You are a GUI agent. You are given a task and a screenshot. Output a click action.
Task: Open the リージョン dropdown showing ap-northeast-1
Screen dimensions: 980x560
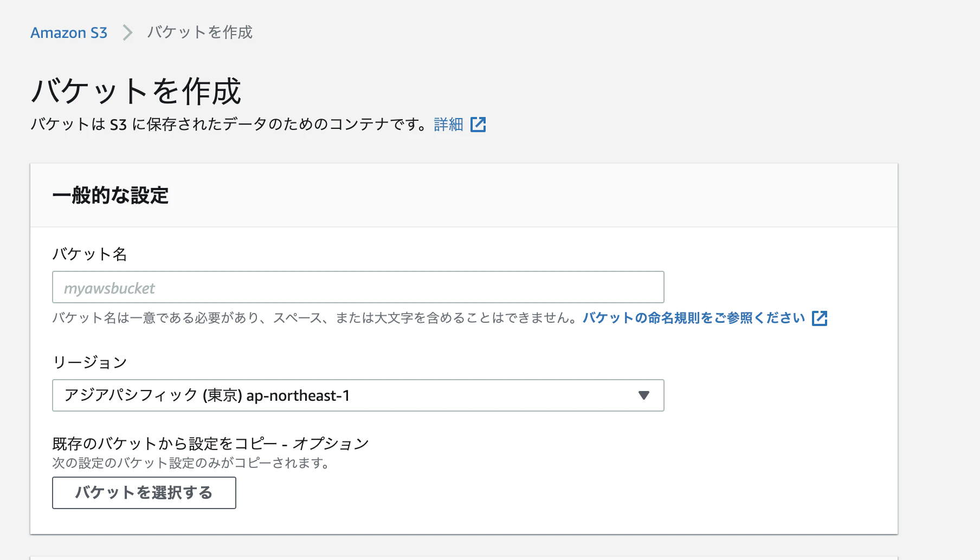(x=358, y=395)
